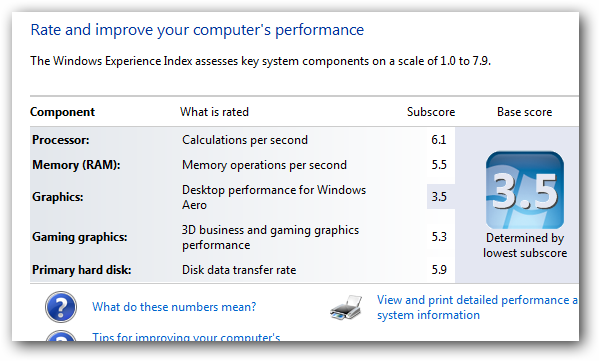Click 'Disk data transfer rate' description

239,270
